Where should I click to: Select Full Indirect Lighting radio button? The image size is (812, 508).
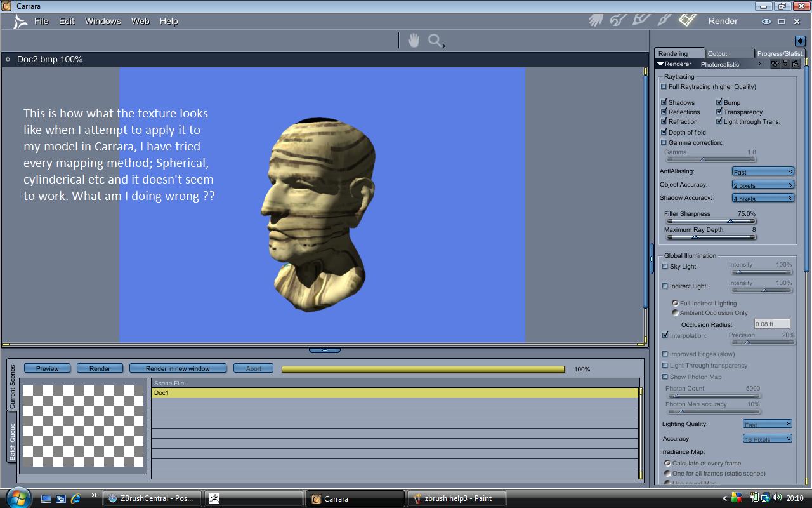point(675,303)
